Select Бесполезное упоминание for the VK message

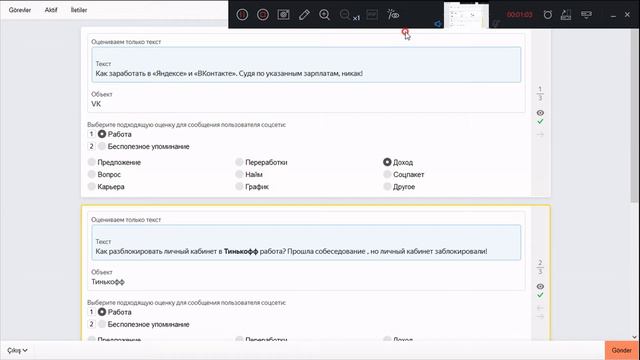pos(102,146)
